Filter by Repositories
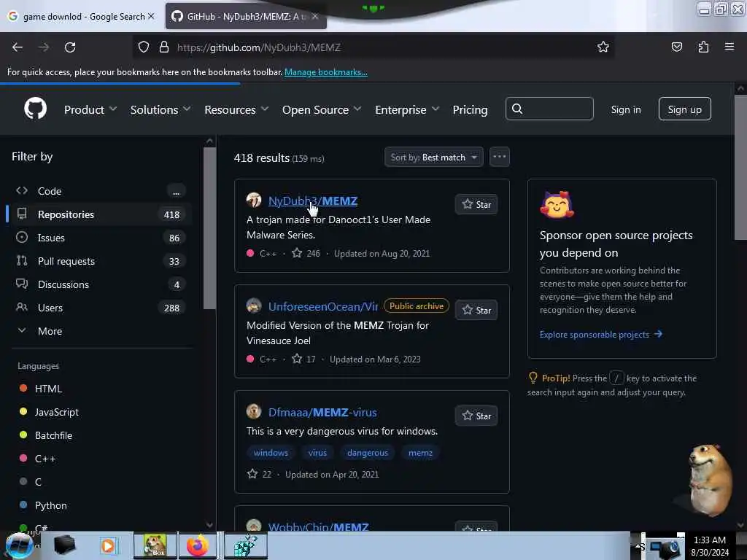Viewport: 747px width, 560px height. pyautogui.click(x=99, y=214)
